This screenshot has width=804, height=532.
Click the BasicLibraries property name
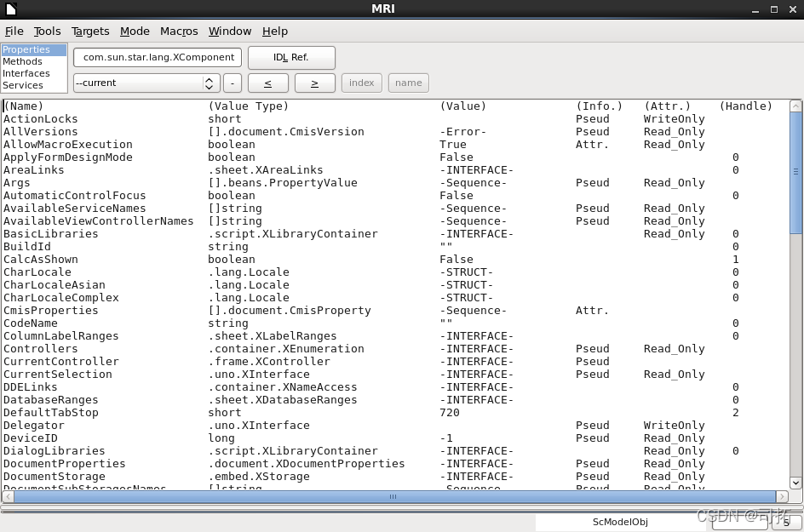click(x=51, y=234)
